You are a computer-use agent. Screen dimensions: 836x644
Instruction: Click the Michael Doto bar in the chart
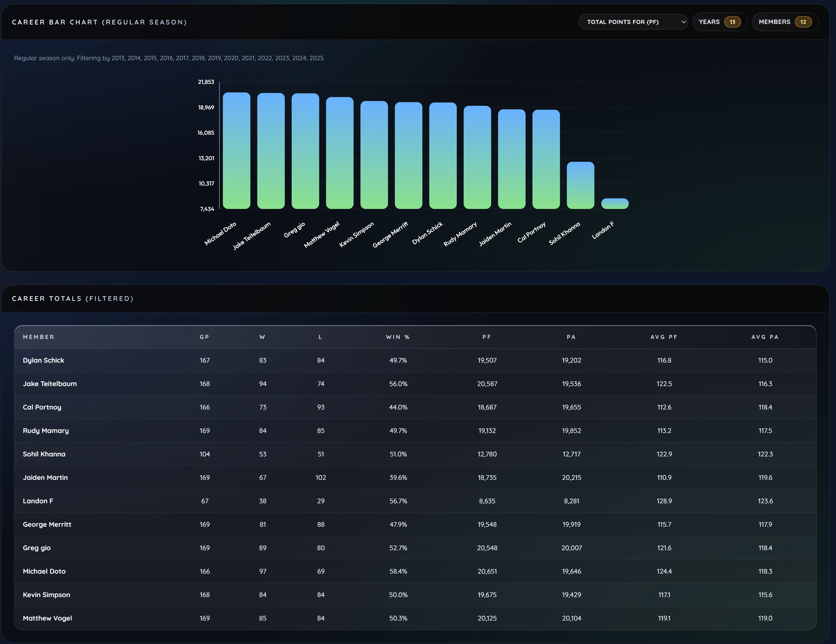point(237,150)
